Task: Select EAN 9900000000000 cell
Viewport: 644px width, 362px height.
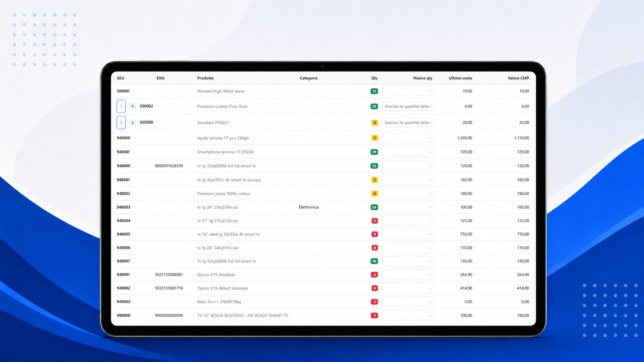Action: coord(169,315)
